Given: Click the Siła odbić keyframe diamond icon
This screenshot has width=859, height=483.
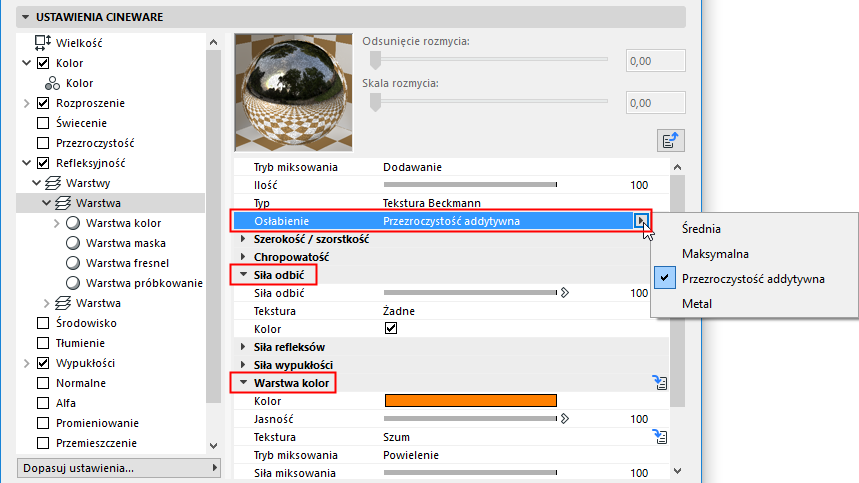Looking at the screenshot, I should coord(565,293).
